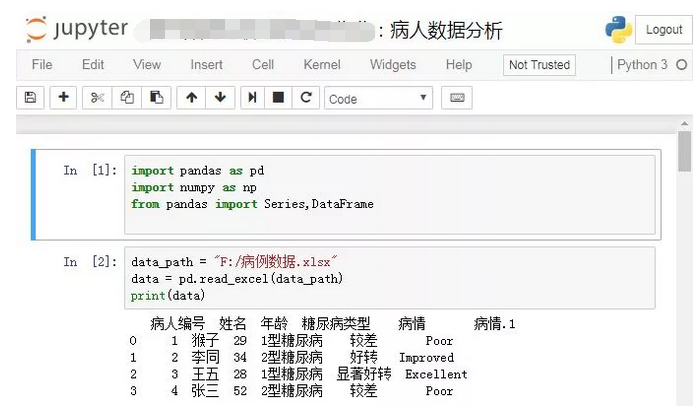699x409 pixels.
Task: Restart the kernel with circular arrow
Action: (306, 97)
